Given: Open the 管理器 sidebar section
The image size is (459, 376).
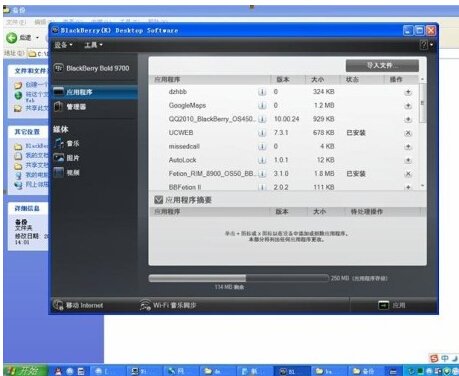Looking at the screenshot, I should [x=70, y=107].
